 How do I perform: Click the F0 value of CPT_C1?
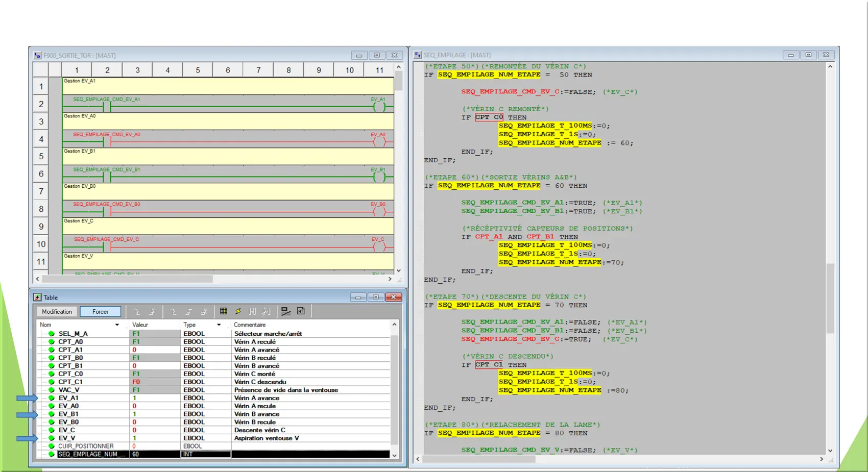[x=136, y=382]
